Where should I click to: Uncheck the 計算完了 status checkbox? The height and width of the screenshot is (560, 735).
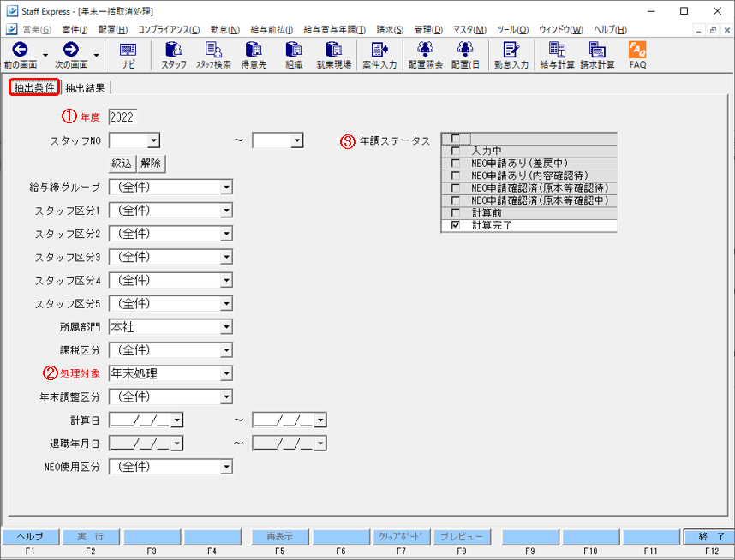(x=455, y=225)
